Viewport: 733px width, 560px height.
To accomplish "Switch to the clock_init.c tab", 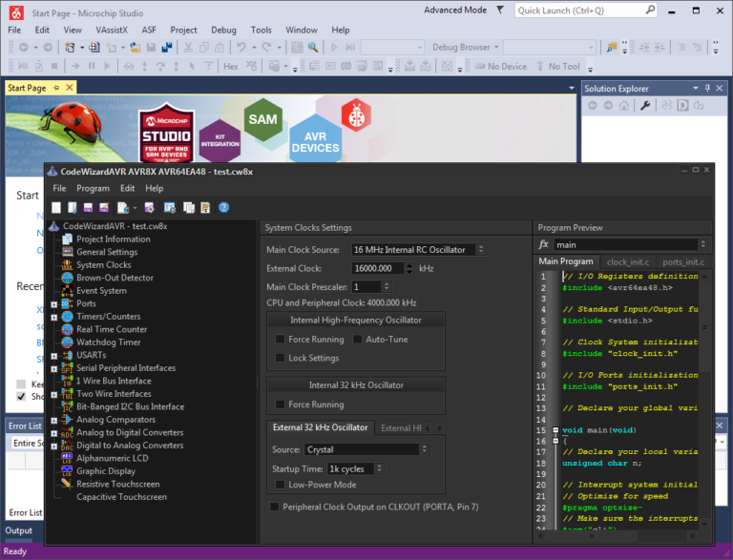I will click(x=628, y=261).
